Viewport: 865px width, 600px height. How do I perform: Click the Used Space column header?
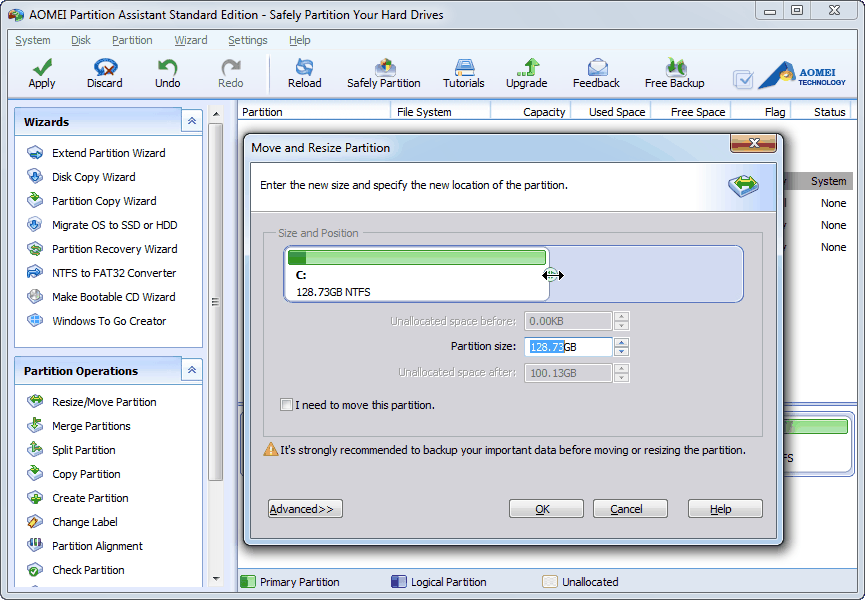pos(611,111)
